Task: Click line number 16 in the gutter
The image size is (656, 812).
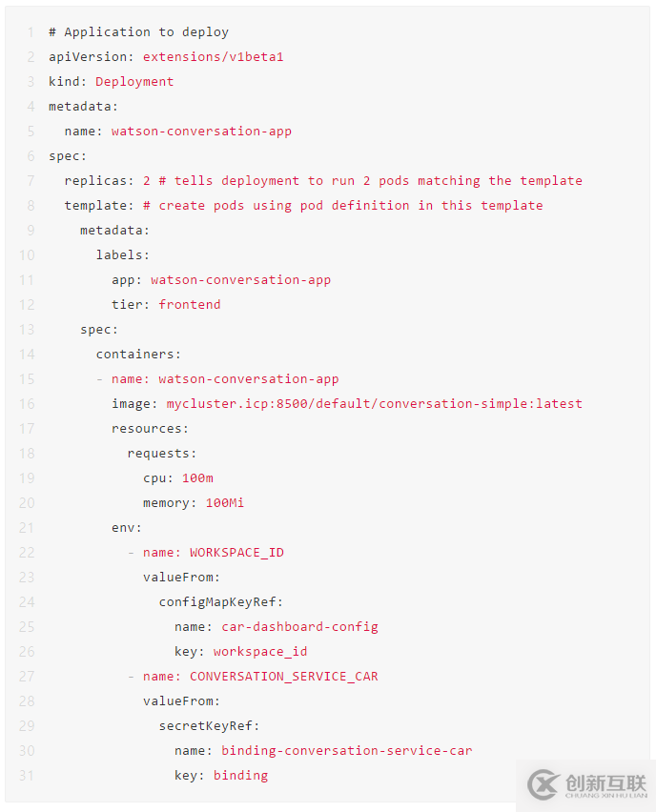Action: 27,404
